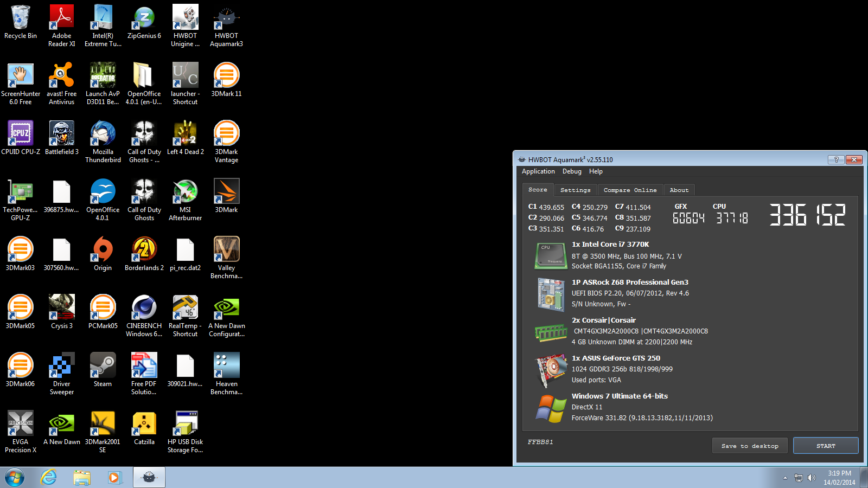Open Windows Media Player from the taskbar
Image resolution: width=868 pixels, height=488 pixels.
tap(114, 478)
